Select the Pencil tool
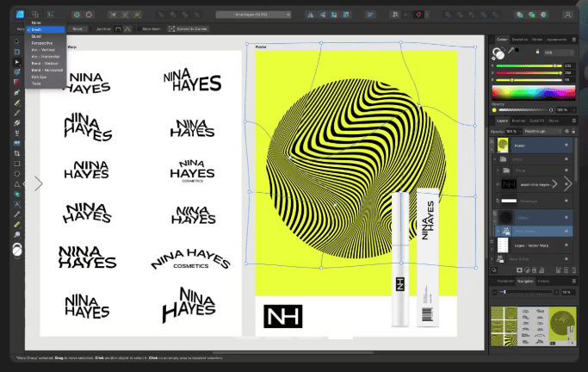The height and width of the screenshot is (372, 588). 17,102
